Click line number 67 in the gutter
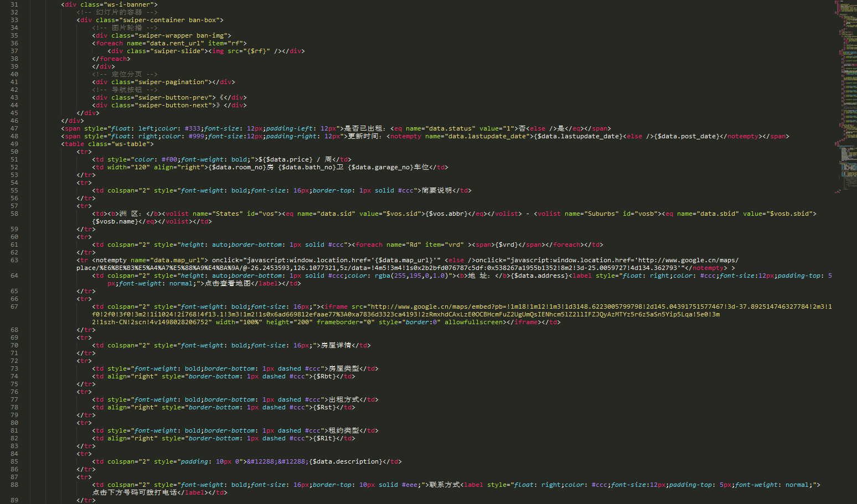This screenshot has width=857, height=504. (x=14, y=306)
